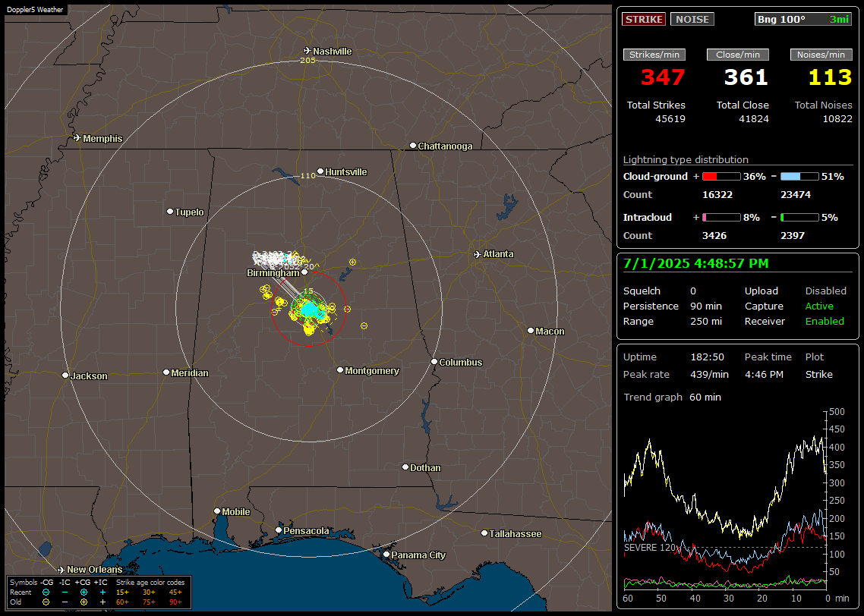Click the Old -CG legend symbol

coord(46,602)
